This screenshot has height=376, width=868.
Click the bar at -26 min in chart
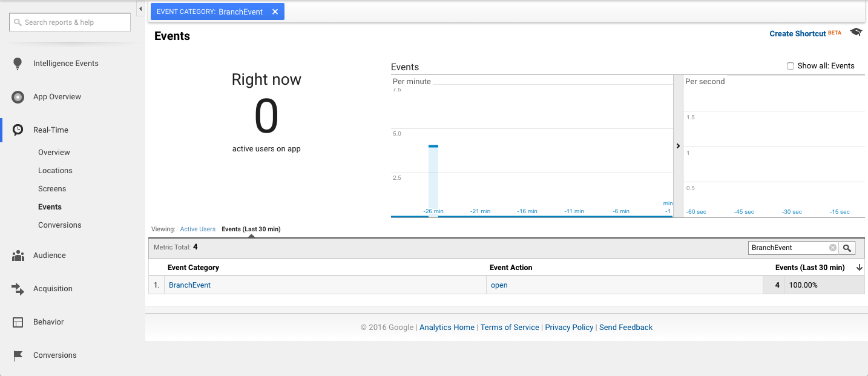click(x=433, y=181)
